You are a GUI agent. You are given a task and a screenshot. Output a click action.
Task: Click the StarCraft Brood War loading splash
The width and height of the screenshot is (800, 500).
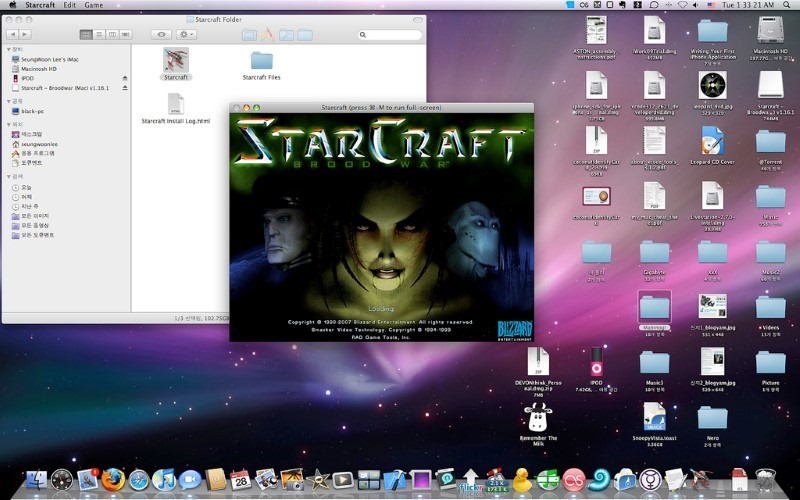pos(382,227)
